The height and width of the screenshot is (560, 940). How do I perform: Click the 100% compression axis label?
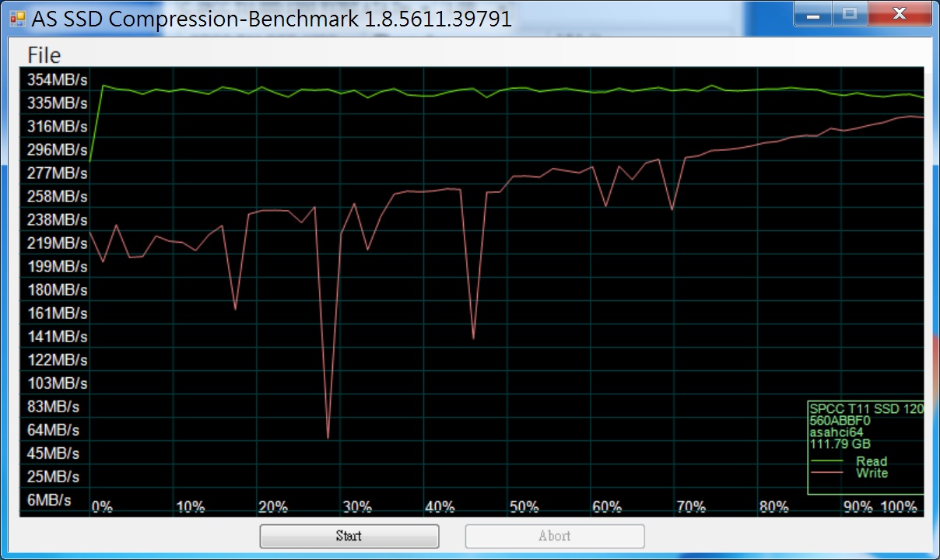[x=899, y=507]
